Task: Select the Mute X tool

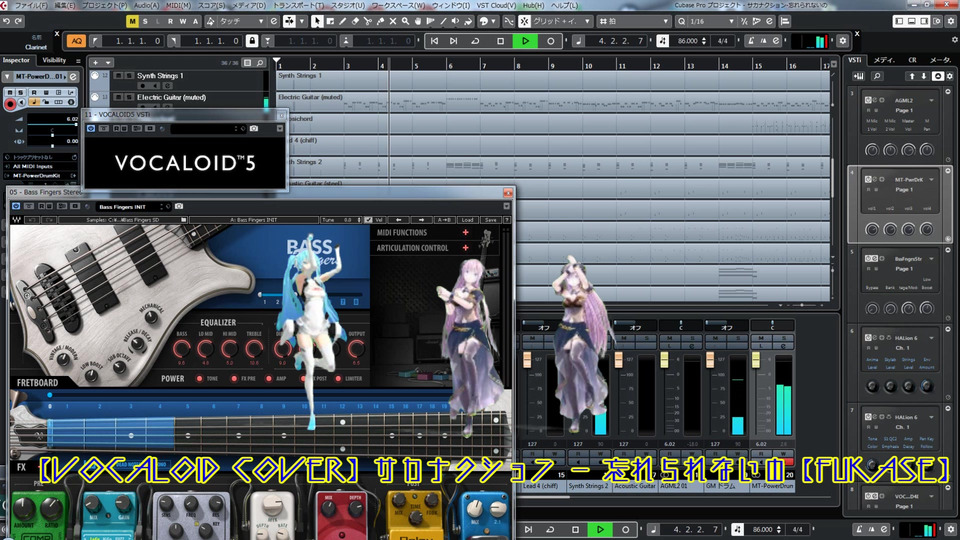Action: coord(392,21)
